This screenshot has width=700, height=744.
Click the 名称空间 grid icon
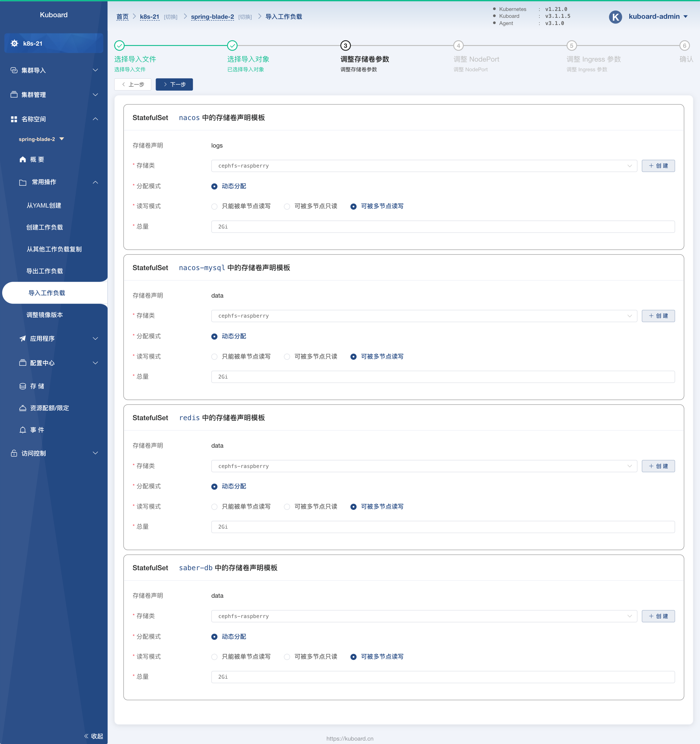click(14, 119)
